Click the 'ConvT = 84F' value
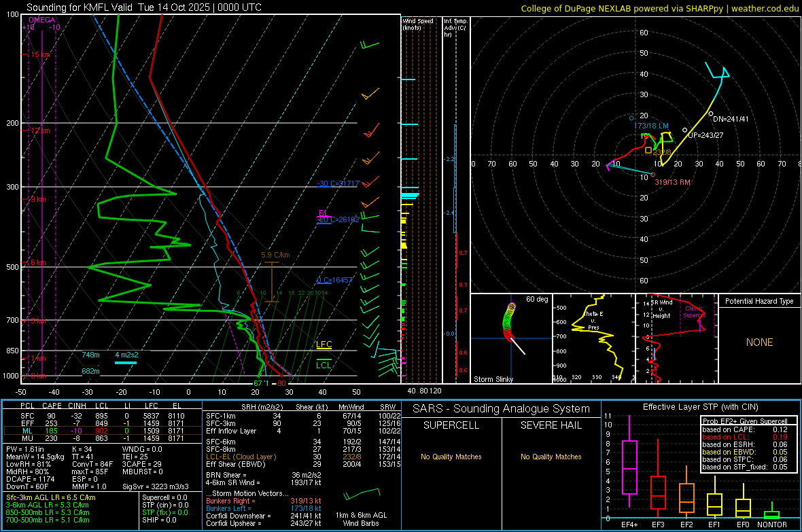Screen dimensions: 802x532 click(x=92, y=464)
